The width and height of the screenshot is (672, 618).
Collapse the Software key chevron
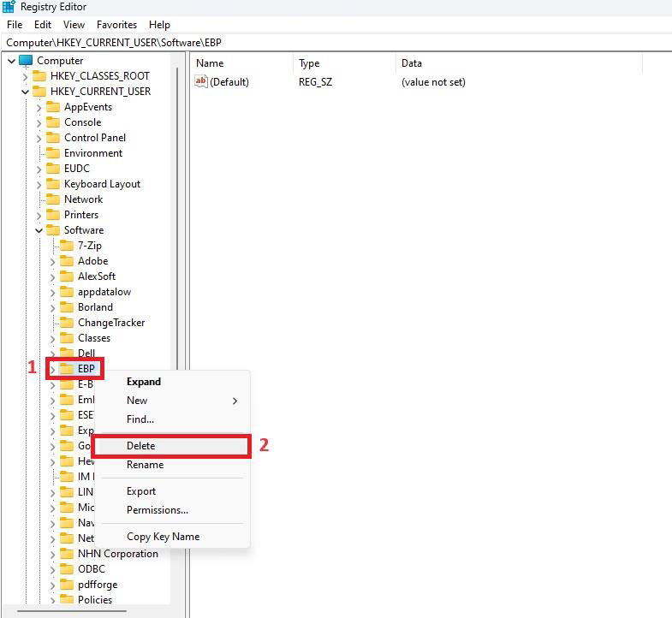(39, 230)
